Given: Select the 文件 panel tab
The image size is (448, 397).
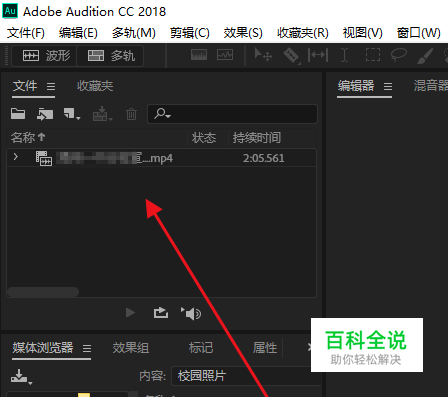Looking at the screenshot, I should pyautogui.click(x=25, y=86).
